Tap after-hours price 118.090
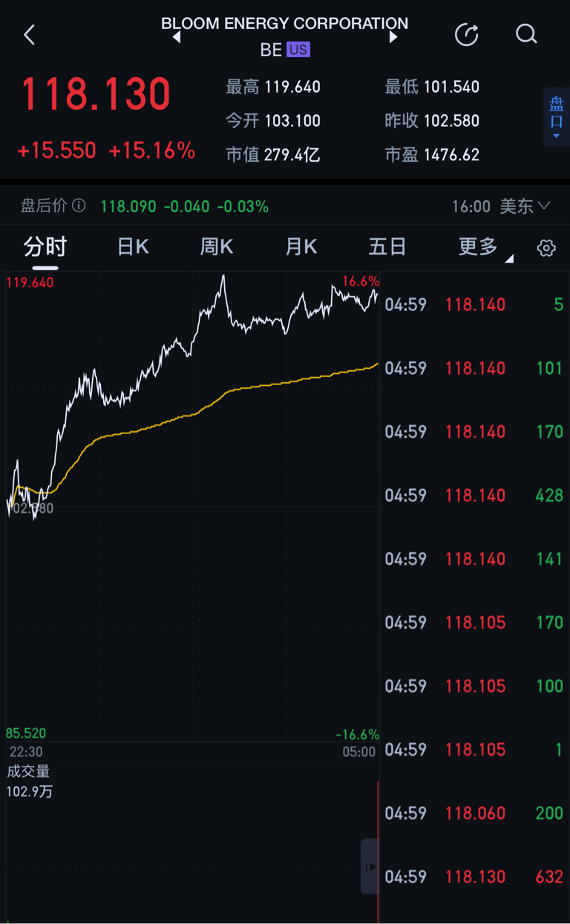The width and height of the screenshot is (570, 924). coord(128,206)
